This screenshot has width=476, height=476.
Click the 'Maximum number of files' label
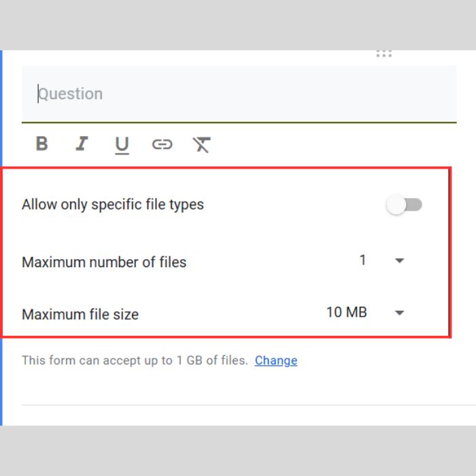(x=104, y=262)
